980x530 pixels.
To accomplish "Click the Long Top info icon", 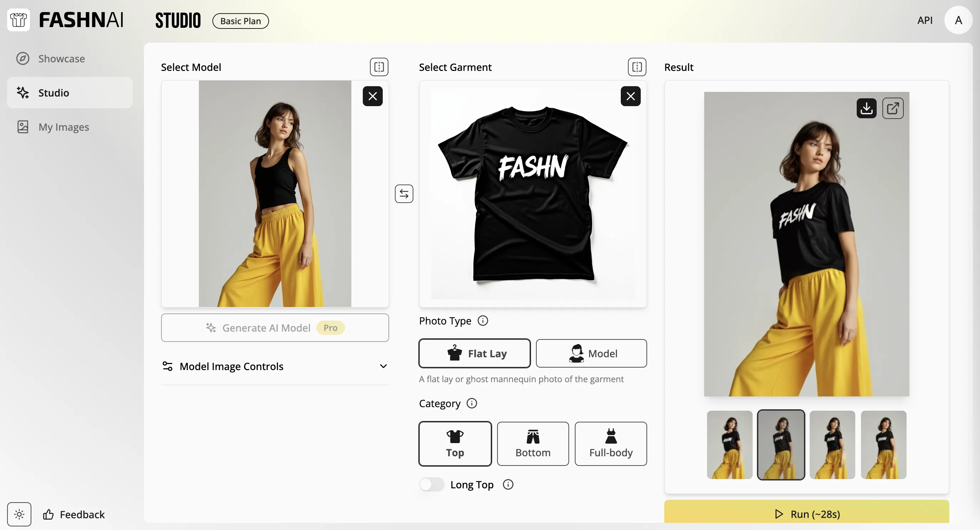I will pyautogui.click(x=508, y=485).
